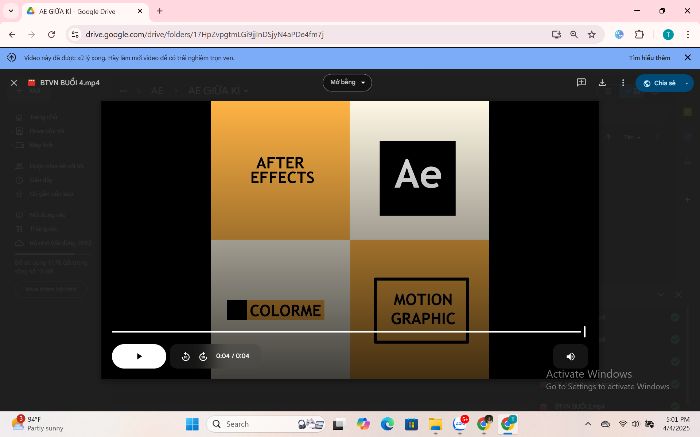700x437 pixels.
Task: Click the install app icon in address bar
Action: tap(556, 34)
